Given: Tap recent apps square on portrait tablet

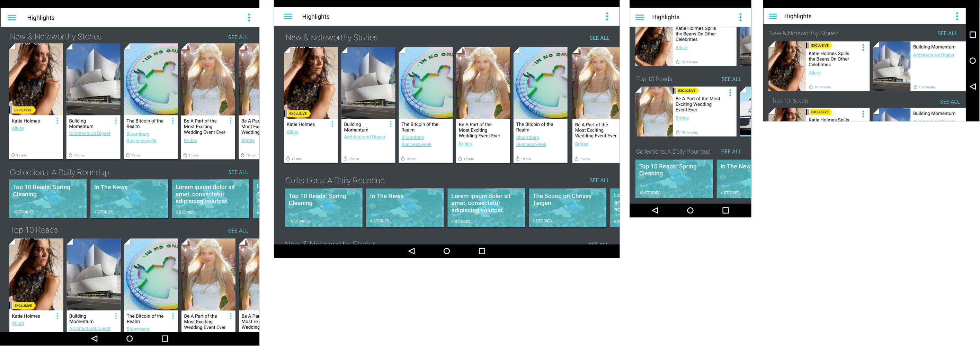Looking at the screenshot, I should point(165,338).
